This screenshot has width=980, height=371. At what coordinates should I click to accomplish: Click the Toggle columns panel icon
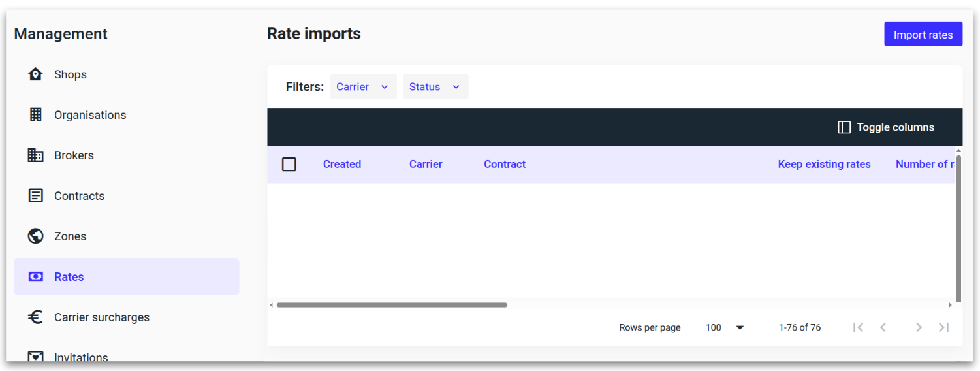click(844, 127)
